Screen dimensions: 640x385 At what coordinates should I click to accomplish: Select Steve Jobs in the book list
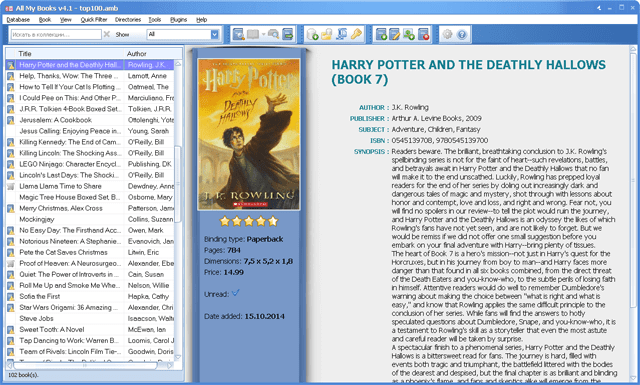pyautogui.click(x=91, y=318)
